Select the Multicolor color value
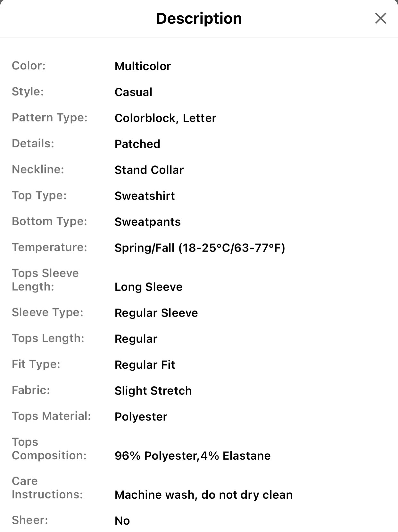 [143, 66]
